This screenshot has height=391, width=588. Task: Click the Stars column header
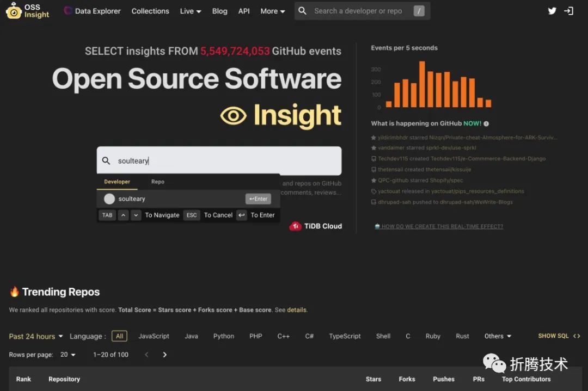point(373,379)
